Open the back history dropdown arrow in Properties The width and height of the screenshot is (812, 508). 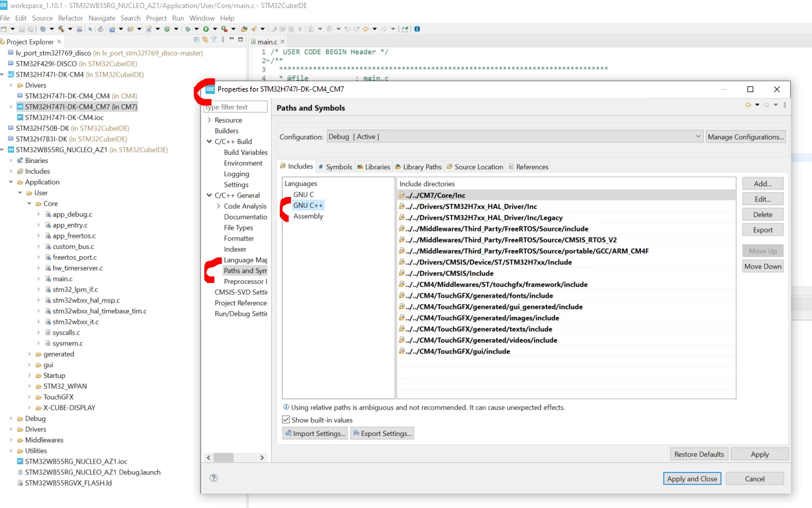coord(757,105)
